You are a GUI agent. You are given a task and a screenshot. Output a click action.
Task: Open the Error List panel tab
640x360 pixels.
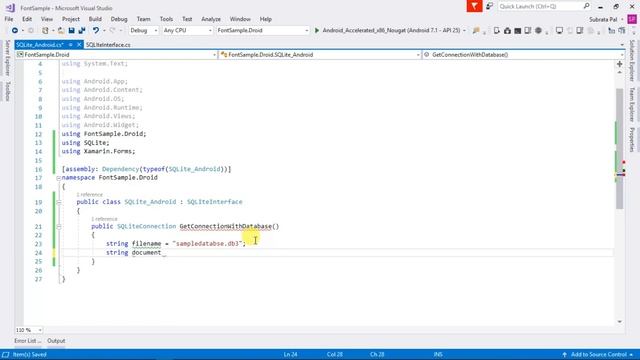pyautogui.click(x=28, y=341)
